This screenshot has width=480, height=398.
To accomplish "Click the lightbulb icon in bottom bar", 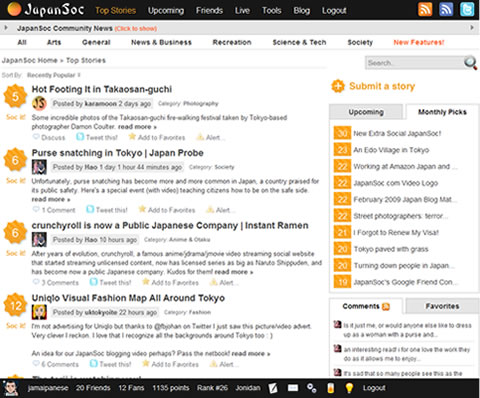I will pyautogui.click(x=349, y=388).
